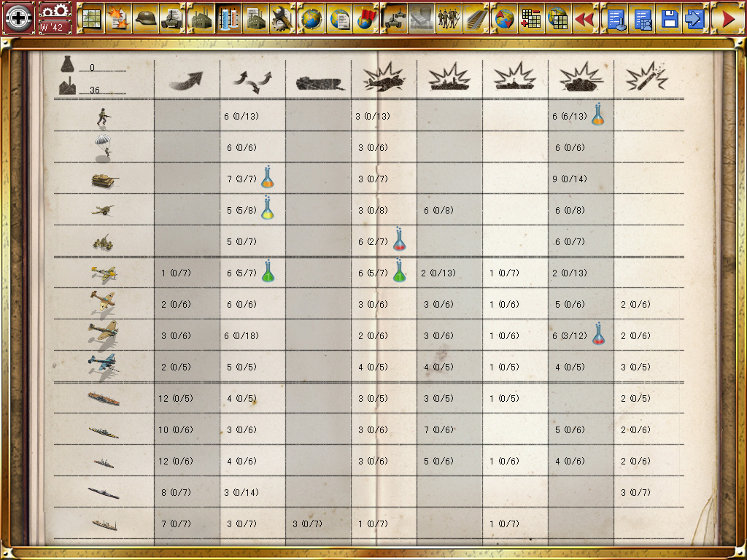
Task: Click the factory counter showing 36
Action: coord(93,87)
